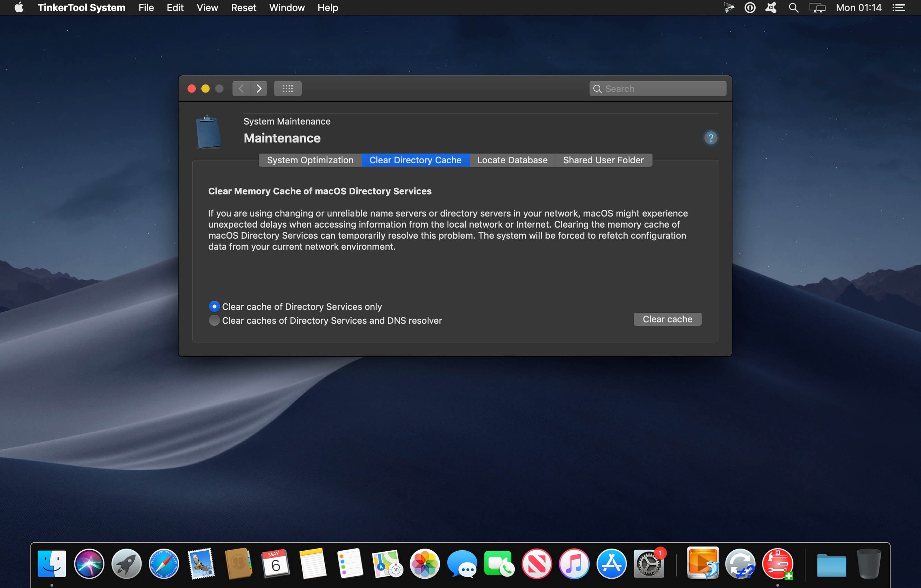Switch to Locate Database tab

512,160
